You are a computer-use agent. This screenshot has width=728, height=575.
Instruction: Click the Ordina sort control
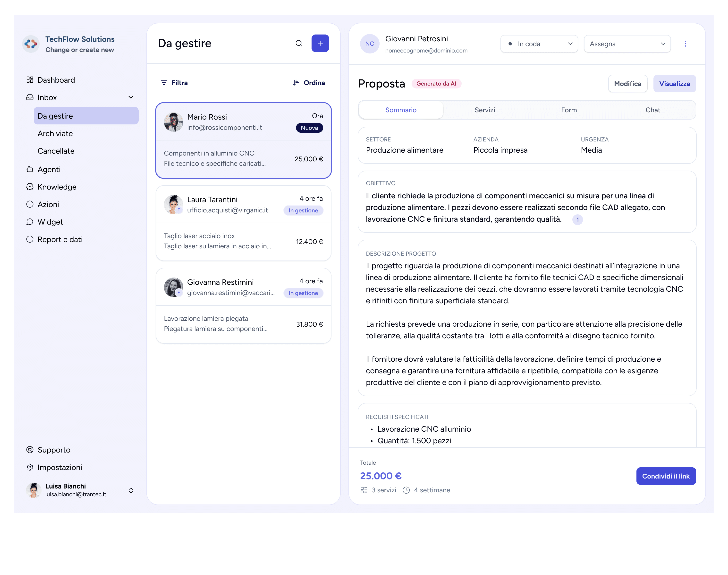tap(308, 83)
